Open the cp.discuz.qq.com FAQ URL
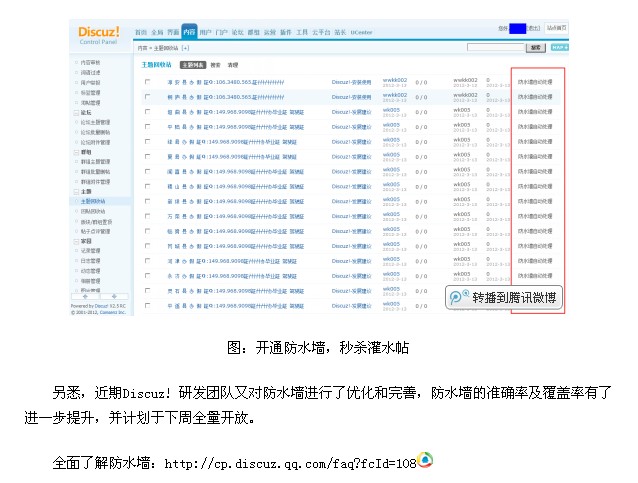Viewport: 638px width, 483px height. 291,463
